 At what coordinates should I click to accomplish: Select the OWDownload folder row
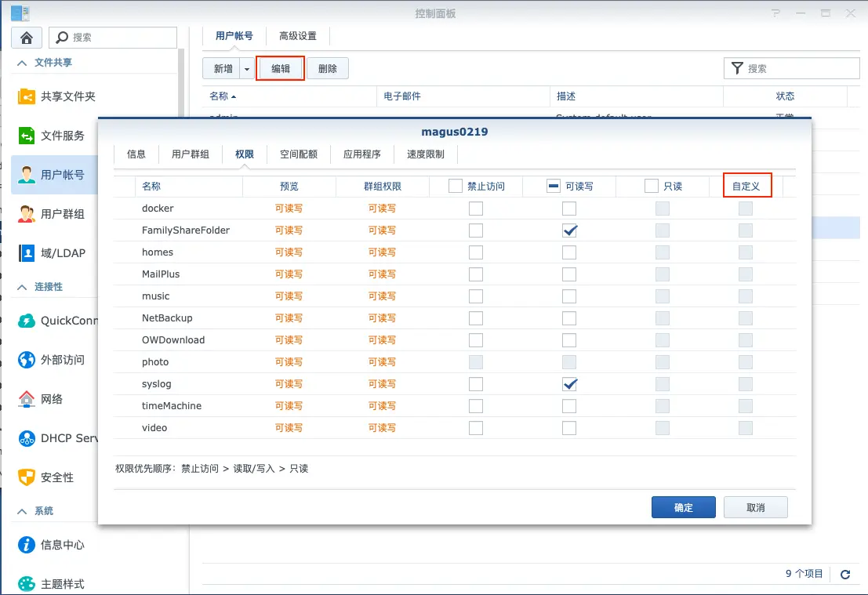pyautogui.click(x=455, y=340)
